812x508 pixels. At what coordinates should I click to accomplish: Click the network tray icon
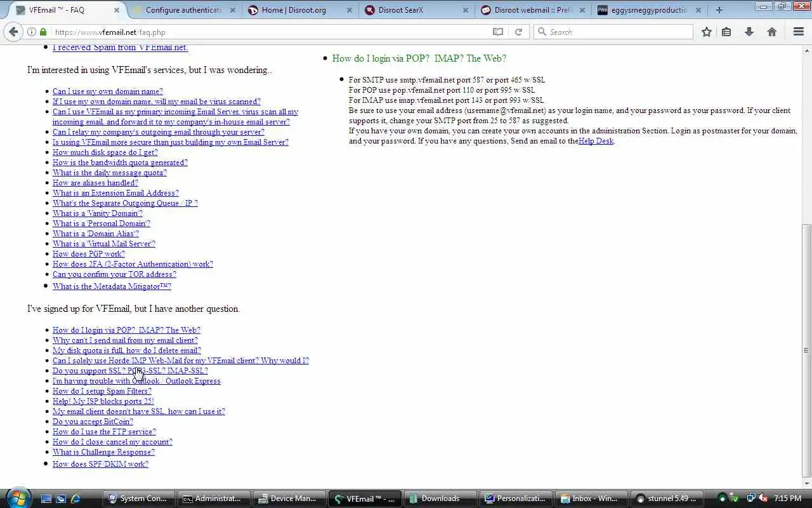(x=751, y=498)
